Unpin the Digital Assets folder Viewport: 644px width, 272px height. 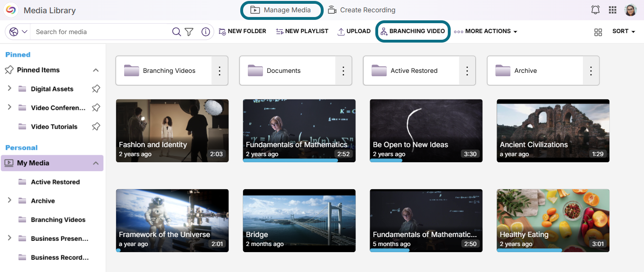click(x=96, y=89)
